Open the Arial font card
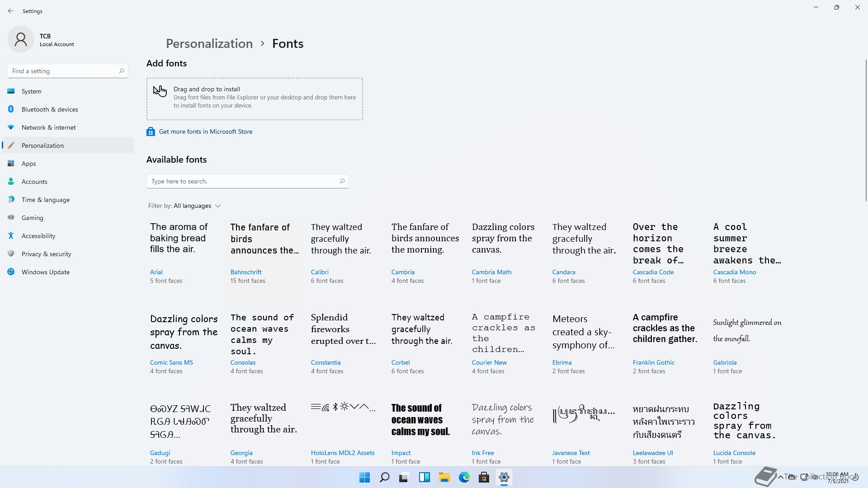 tap(184, 262)
